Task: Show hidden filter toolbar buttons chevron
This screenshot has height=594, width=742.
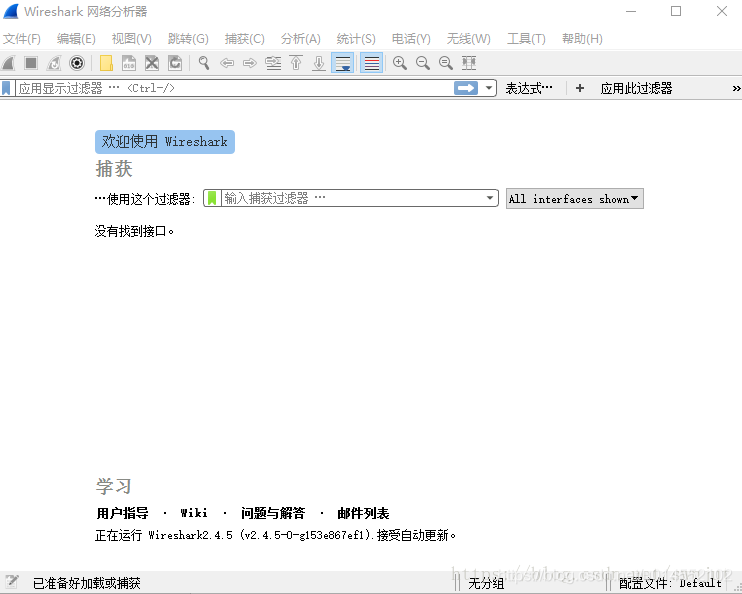Action: tap(736, 89)
